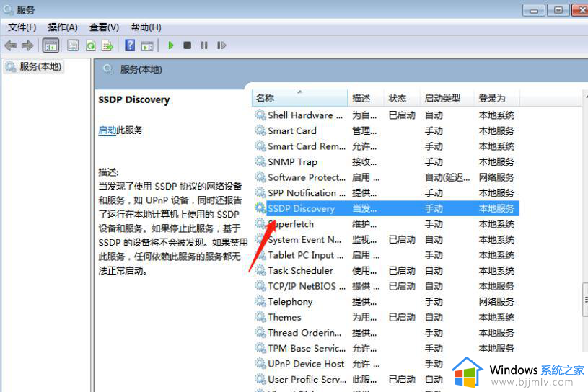The height and width of the screenshot is (392, 588).
Task: Select the SNMP Trap service
Action: pos(386,162)
